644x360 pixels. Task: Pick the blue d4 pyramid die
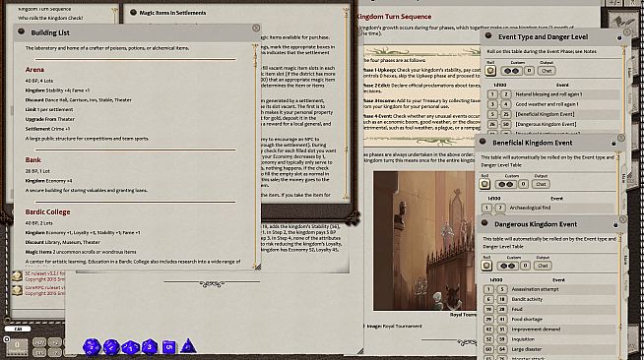[x=188, y=346]
